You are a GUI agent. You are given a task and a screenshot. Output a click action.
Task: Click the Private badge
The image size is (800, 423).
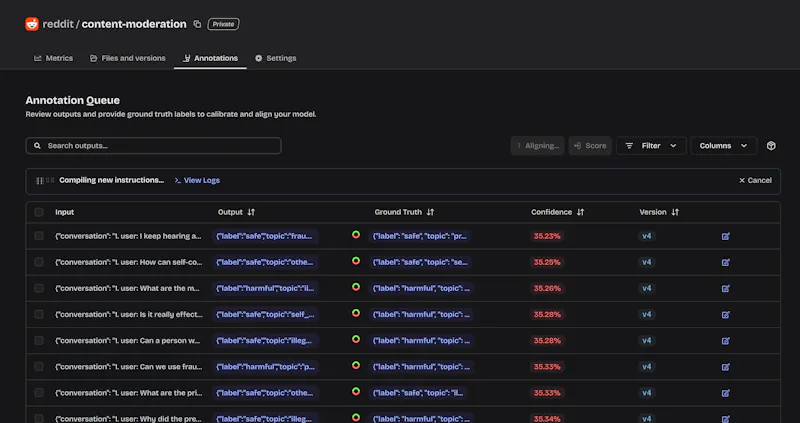pyautogui.click(x=223, y=24)
